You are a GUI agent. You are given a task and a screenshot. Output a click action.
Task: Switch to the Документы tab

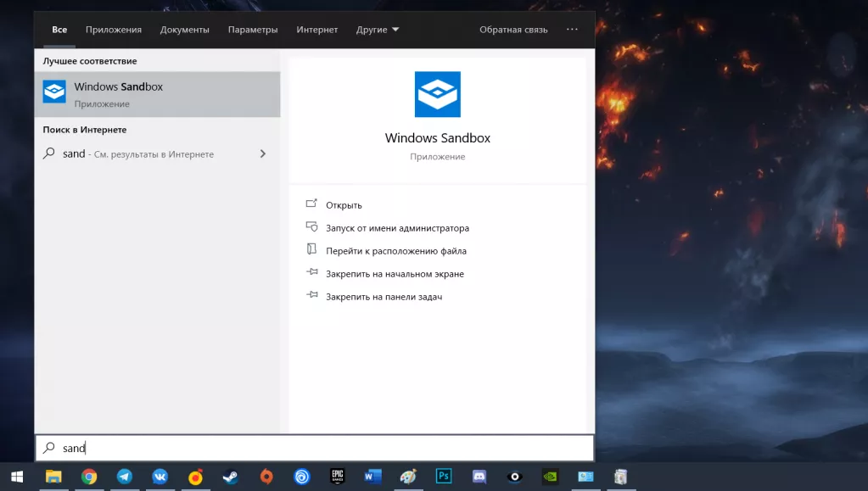[x=184, y=30]
